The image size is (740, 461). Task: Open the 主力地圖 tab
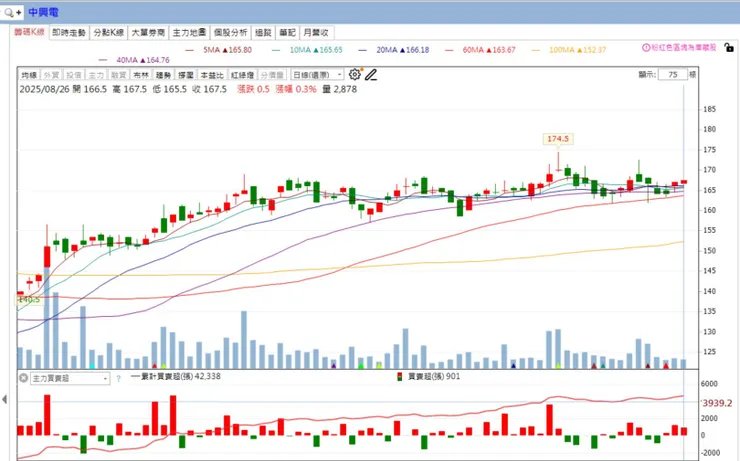pyautogui.click(x=189, y=33)
